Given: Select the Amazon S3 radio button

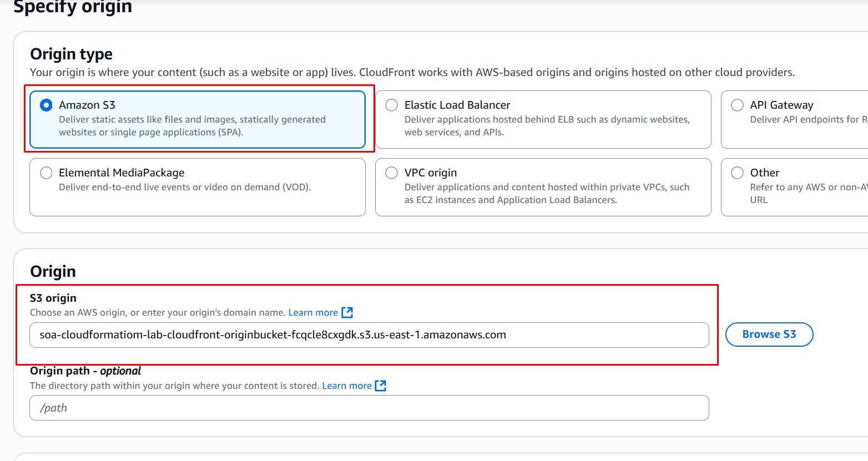Looking at the screenshot, I should coord(47,105).
